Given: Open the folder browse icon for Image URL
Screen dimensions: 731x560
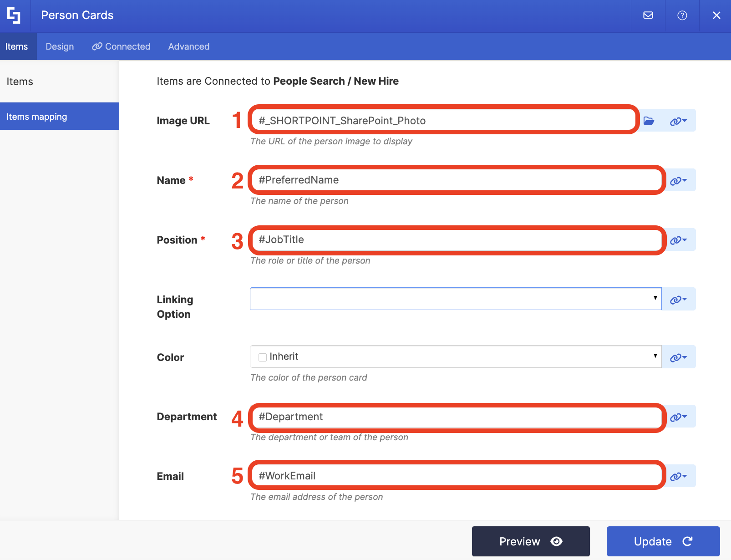Looking at the screenshot, I should 649,121.
